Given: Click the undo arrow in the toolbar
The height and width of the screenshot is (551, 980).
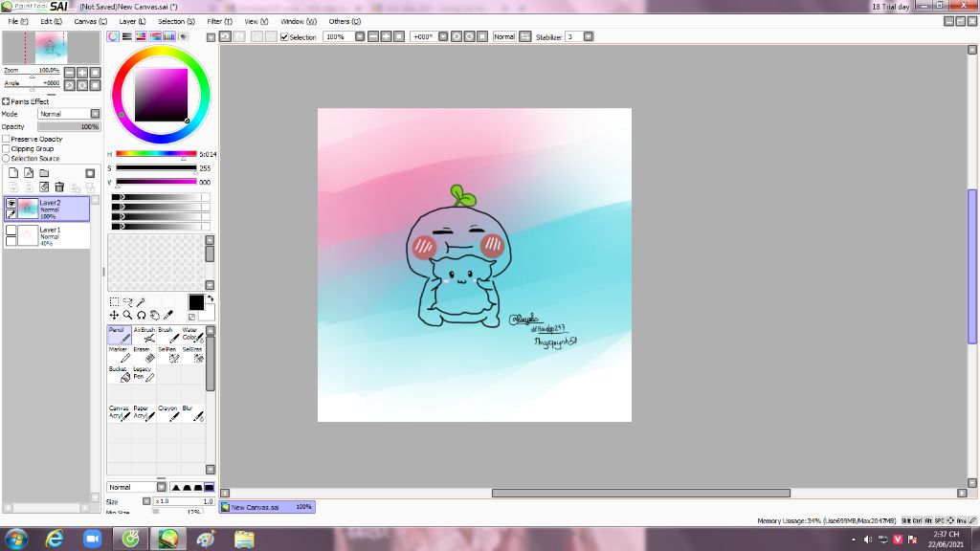Looking at the screenshot, I should (226, 37).
